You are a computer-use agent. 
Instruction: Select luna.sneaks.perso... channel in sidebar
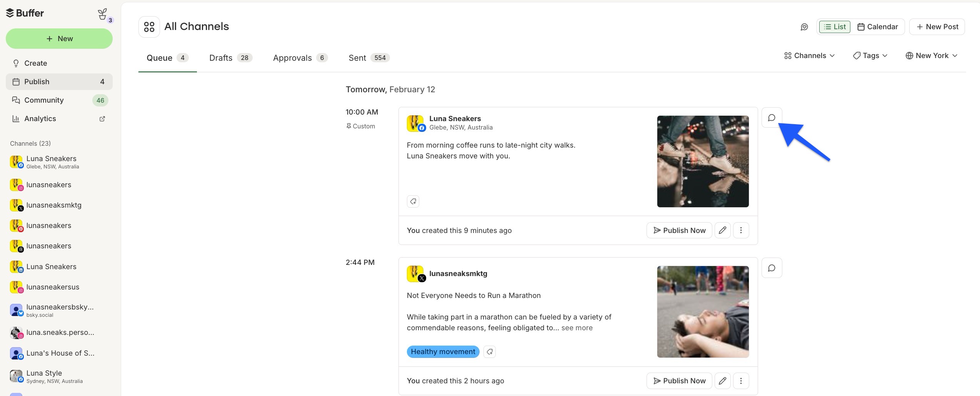click(59, 332)
